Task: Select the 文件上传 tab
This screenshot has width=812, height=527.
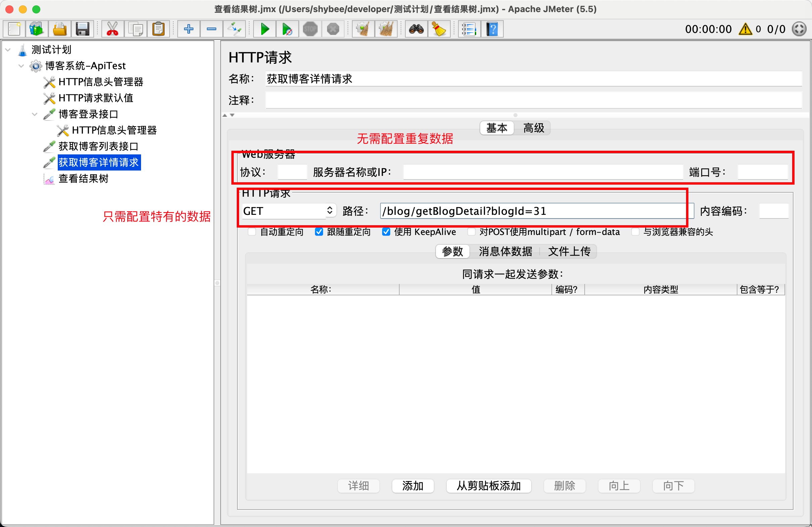Action: 569,251
